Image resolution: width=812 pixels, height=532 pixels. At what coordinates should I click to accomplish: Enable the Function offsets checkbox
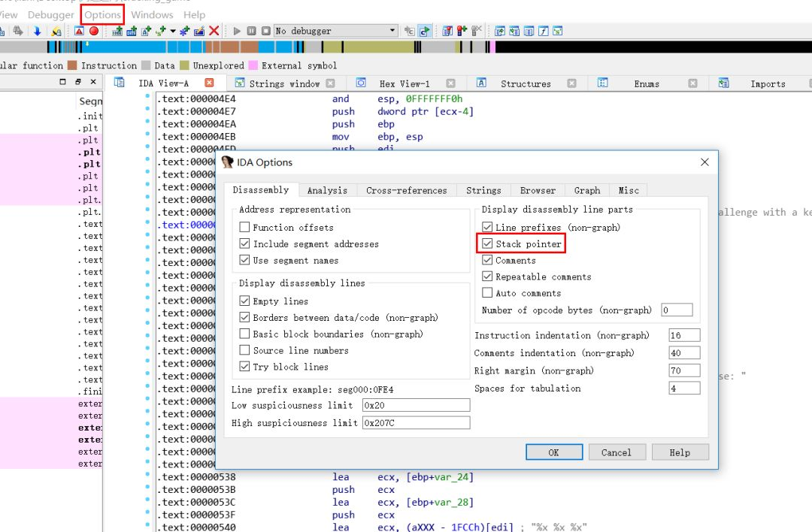(x=244, y=228)
